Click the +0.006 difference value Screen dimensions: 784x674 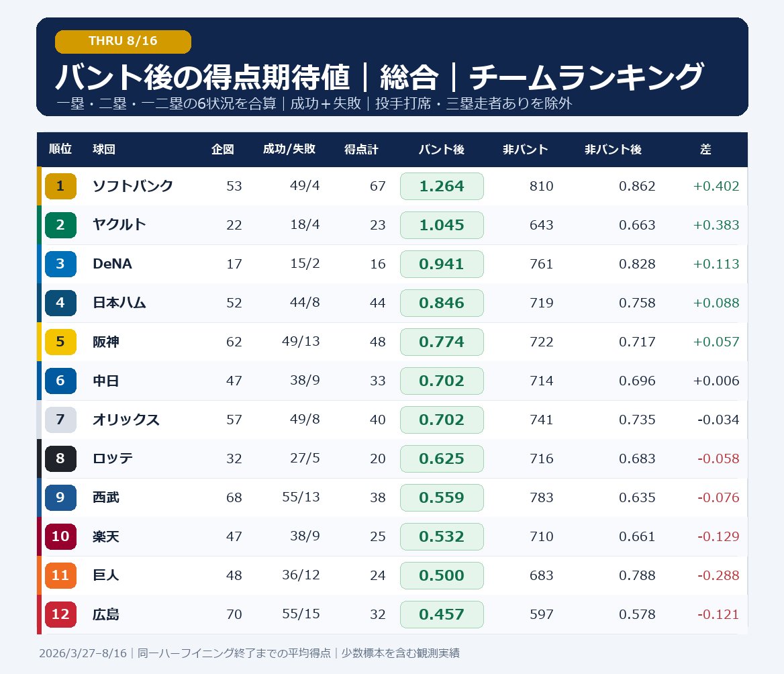click(x=716, y=381)
